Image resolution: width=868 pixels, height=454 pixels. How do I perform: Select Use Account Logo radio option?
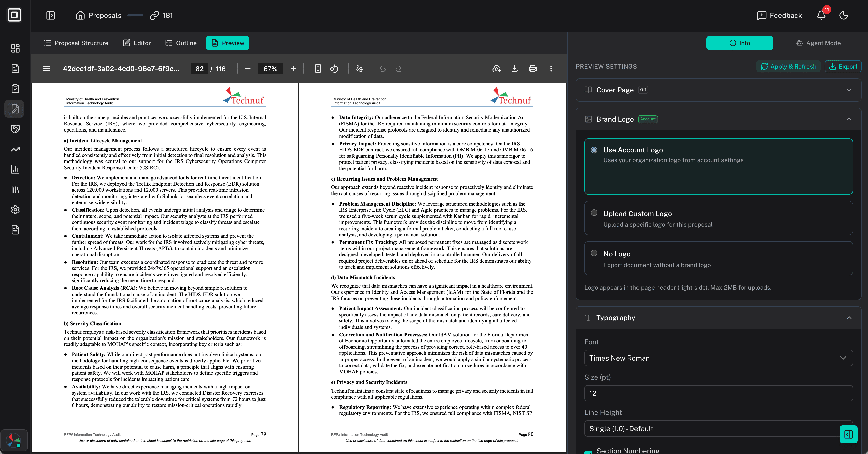594,150
